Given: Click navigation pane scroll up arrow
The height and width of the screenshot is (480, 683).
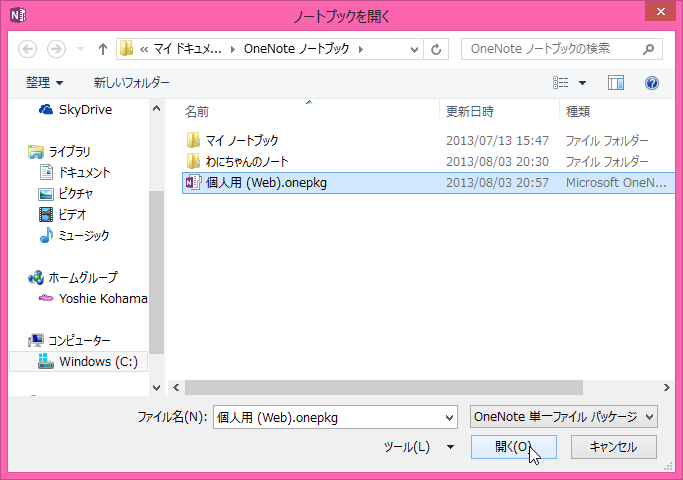Looking at the screenshot, I should pyautogui.click(x=156, y=109).
